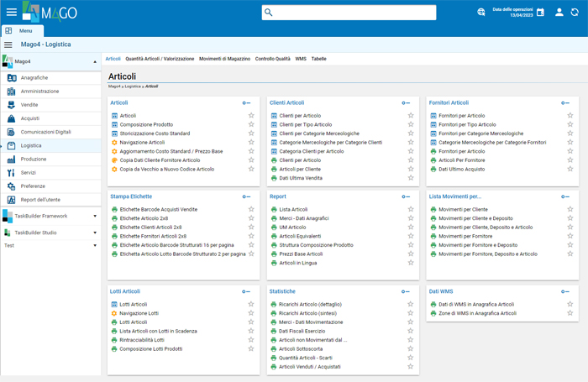Click orange icon beside Copia Dati Cliente Fornitore Articolo

114,160
